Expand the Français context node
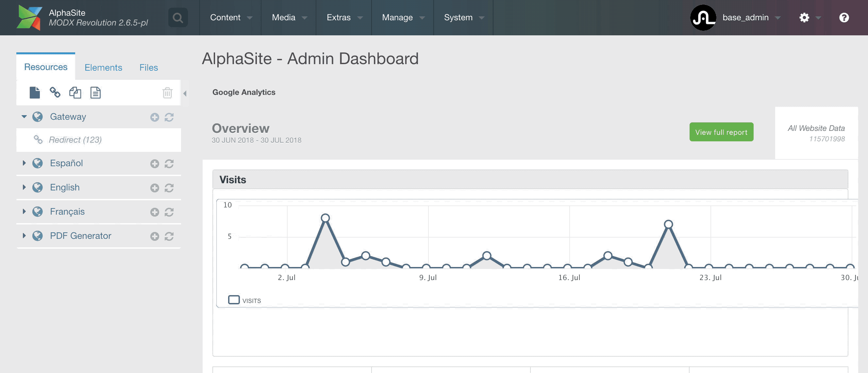This screenshot has height=373, width=868. pyautogui.click(x=24, y=211)
